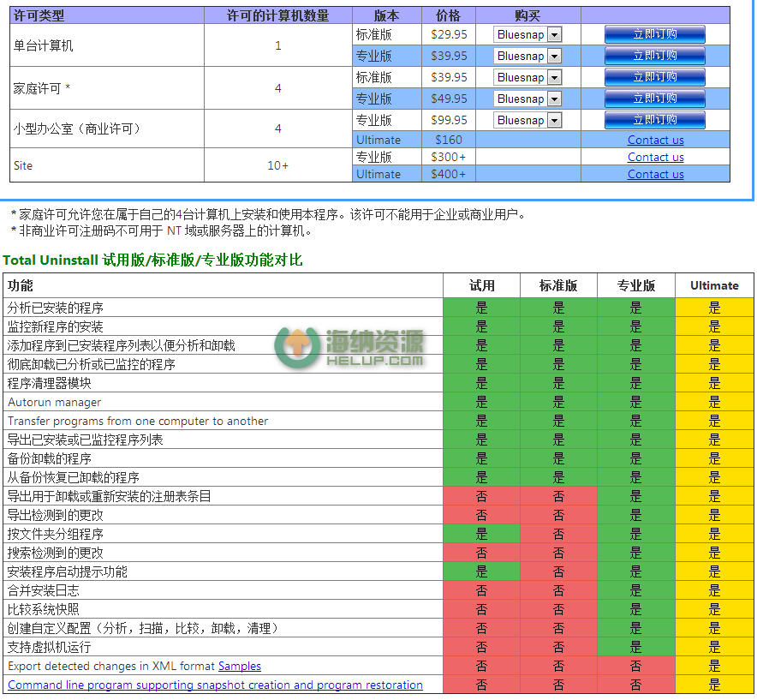Click the 家庭许可 footnote about 4台计算机
Viewport: 757px width, 700px height.
click(268, 214)
